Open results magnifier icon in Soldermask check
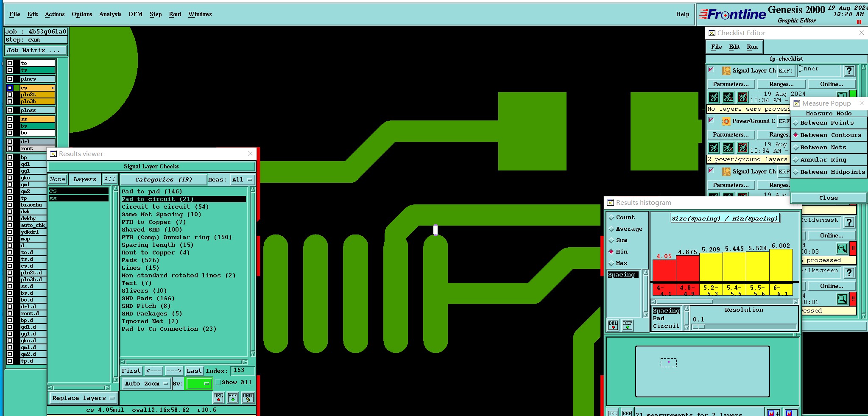The height and width of the screenshot is (416, 868). (x=842, y=248)
